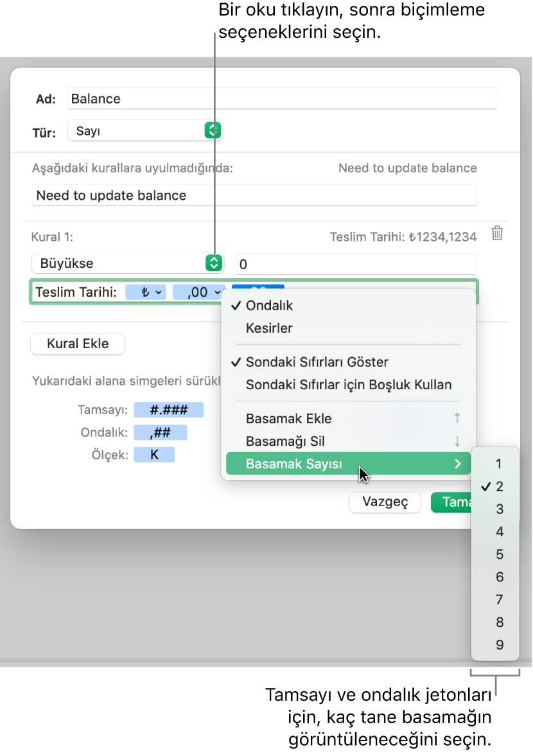Screen dimensions: 533x756
Task: Open the Büyükse condition dropdown
Action: tap(128, 263)
